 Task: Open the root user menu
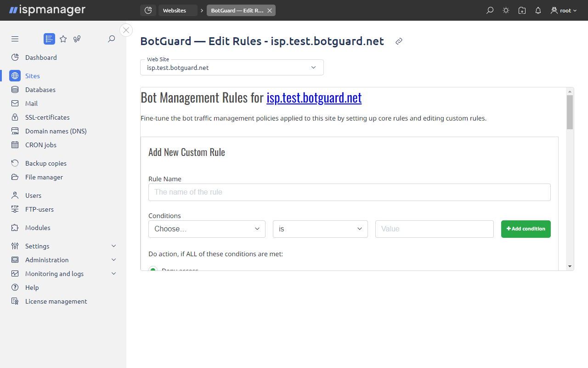(x=564, y=11)
